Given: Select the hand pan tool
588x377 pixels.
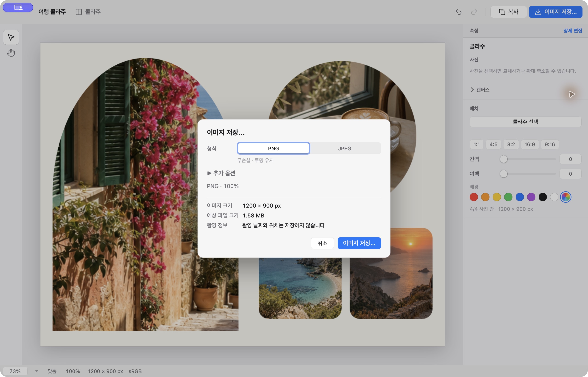Looking at the screenshot, I should [x=11, y=53].
